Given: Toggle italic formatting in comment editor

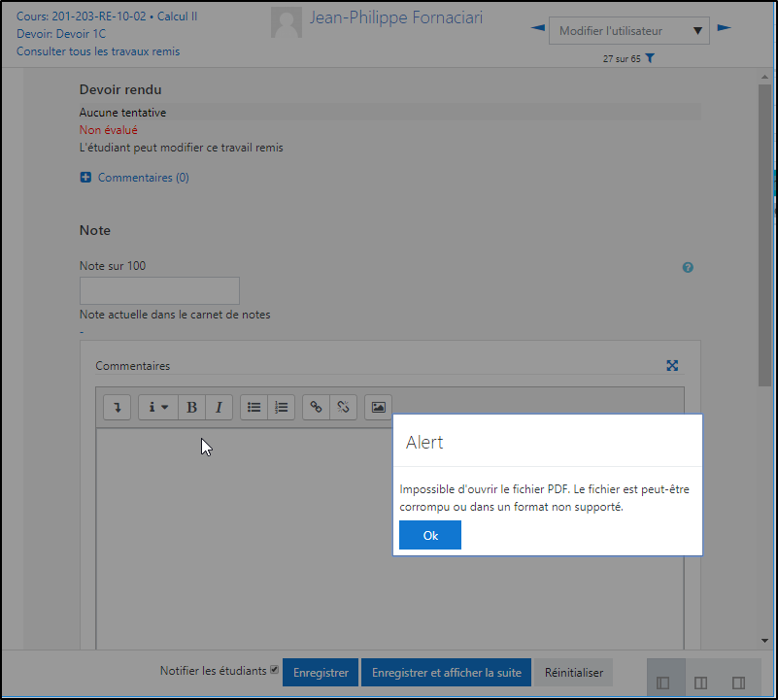Looking at the screenshot, I should (219, 408).
